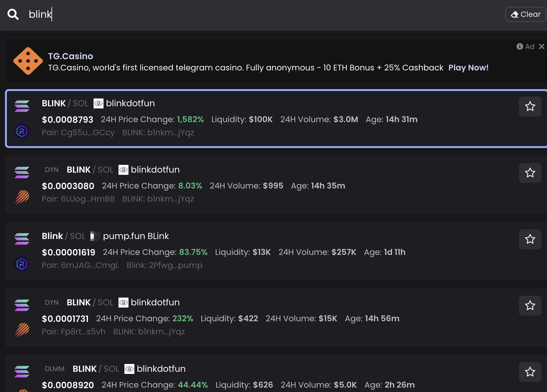Close the TG.Casino ad

(542, 46)
